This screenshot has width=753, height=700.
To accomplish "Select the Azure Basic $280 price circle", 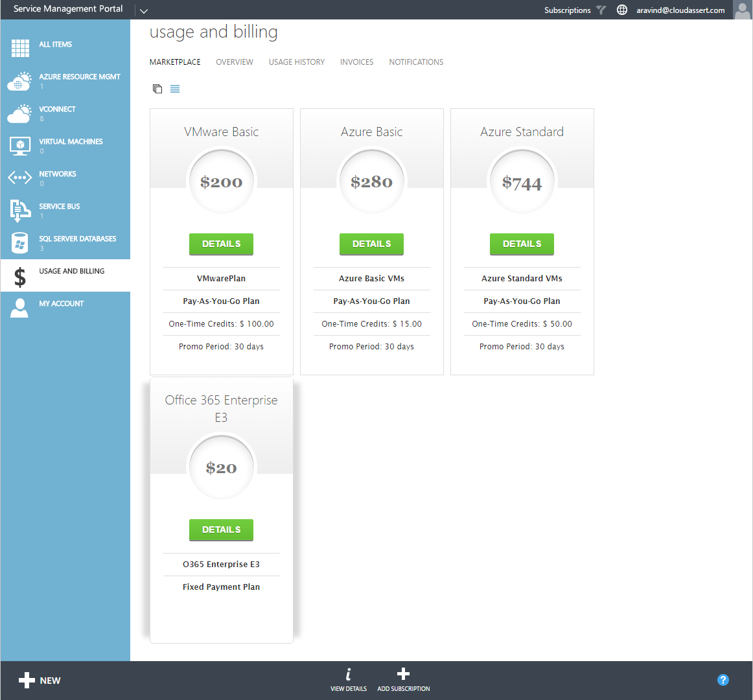I will 372,181.
